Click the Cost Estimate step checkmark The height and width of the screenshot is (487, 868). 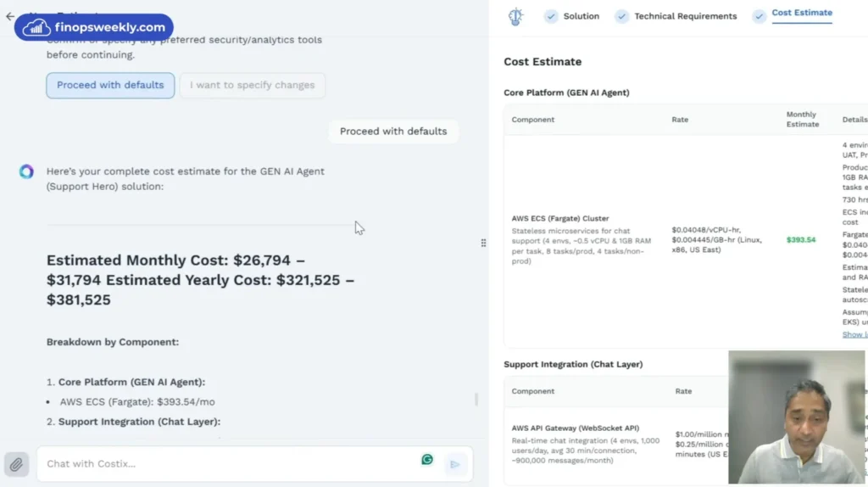click(759, 17)
